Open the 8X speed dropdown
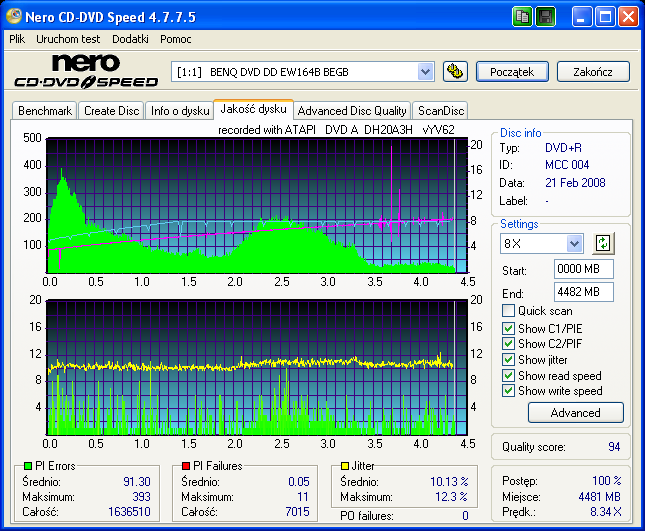645x531 pixels. [574, 243]
